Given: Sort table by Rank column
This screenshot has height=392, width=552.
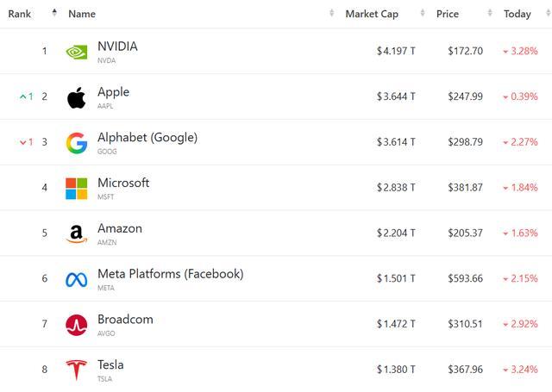Looking at the screenshot, I should (20, 14).
